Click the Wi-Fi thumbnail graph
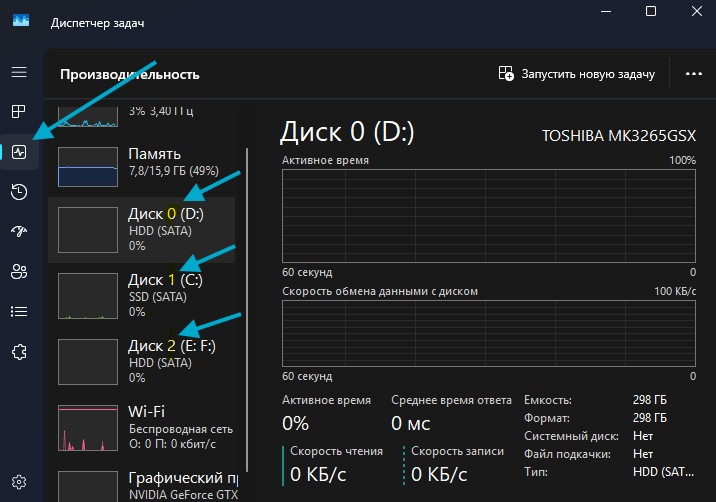716x502 pixels. [88, 428]
